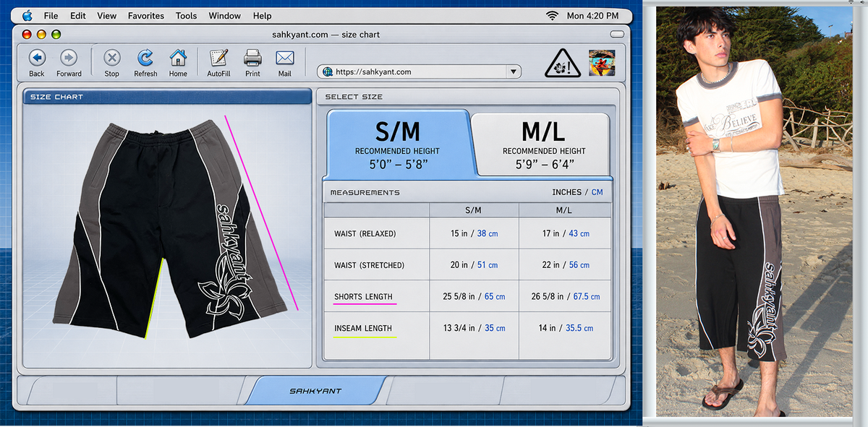This screenshot has width=868, height=427.
Task: Click the Print icon in the toolbar
Action: [x=252, y=58]
